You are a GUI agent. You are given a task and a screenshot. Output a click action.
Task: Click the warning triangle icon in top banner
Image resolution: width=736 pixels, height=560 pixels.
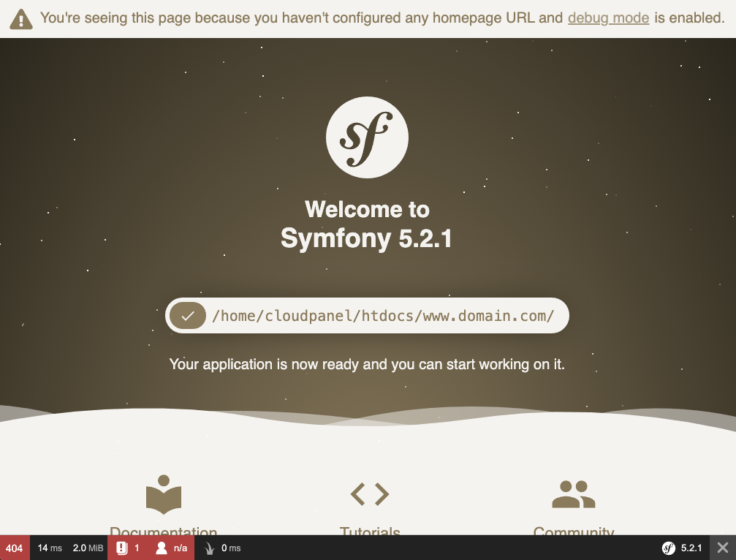point(21,19)
